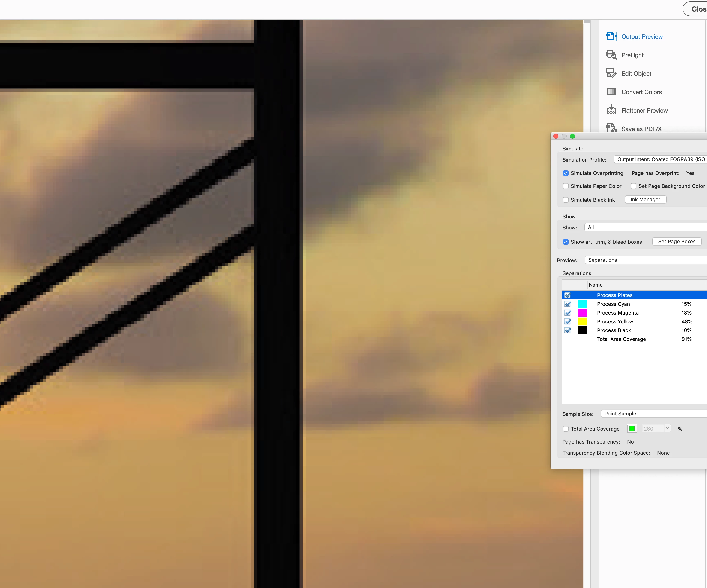This screenshot has width=707, height=588.
Task: Open the Flattener Preview icon
Action: 611,110
